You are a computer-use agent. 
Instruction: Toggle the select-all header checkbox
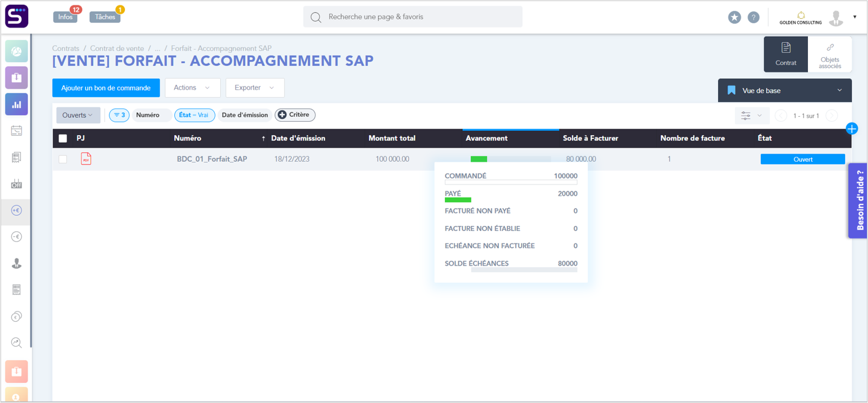63,138
